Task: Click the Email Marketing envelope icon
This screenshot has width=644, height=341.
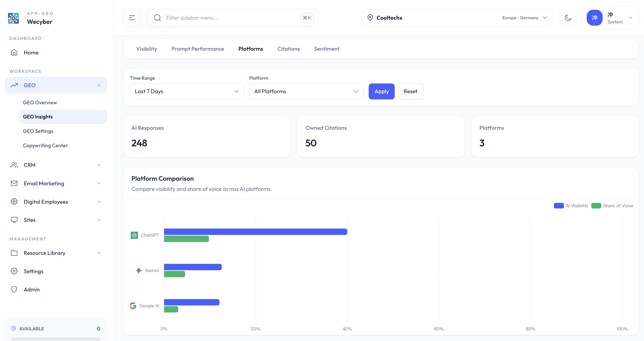Action: coord(14,183)
